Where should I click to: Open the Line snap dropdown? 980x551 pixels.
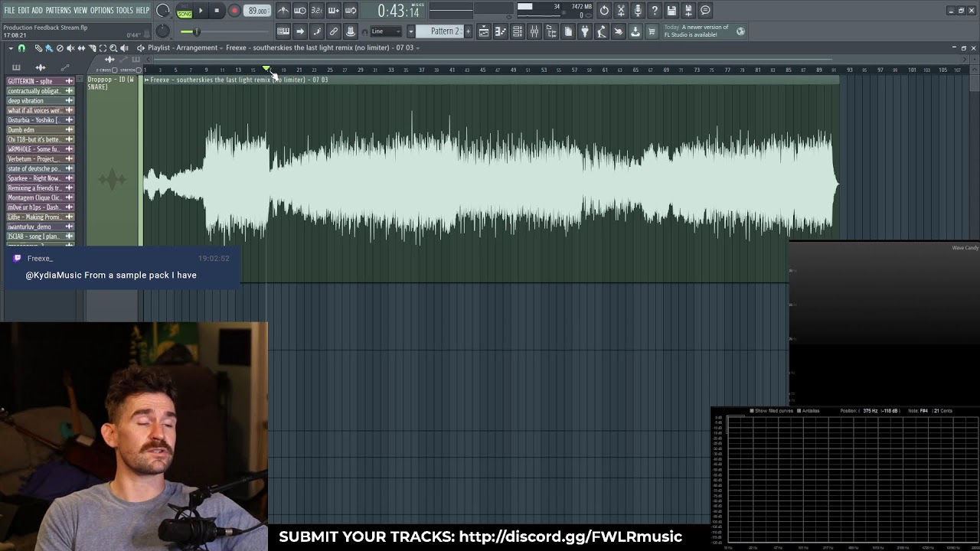pyautogui.click(x=386, y=31)
